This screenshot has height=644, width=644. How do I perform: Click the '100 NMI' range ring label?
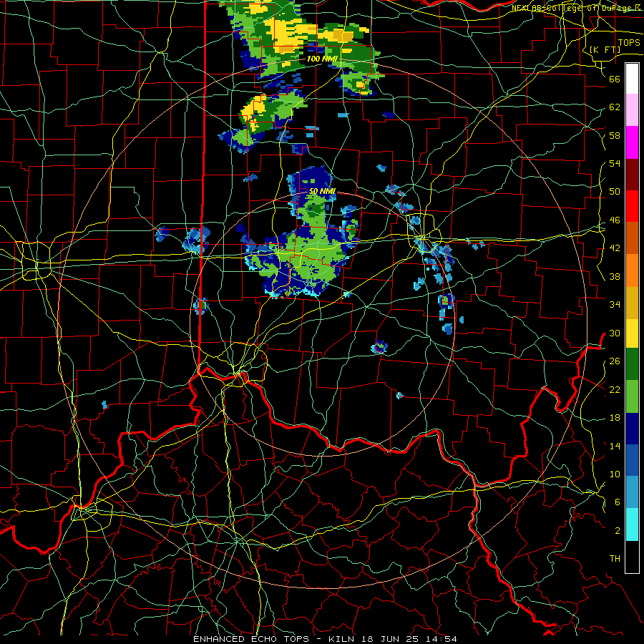tap(322, 59)
